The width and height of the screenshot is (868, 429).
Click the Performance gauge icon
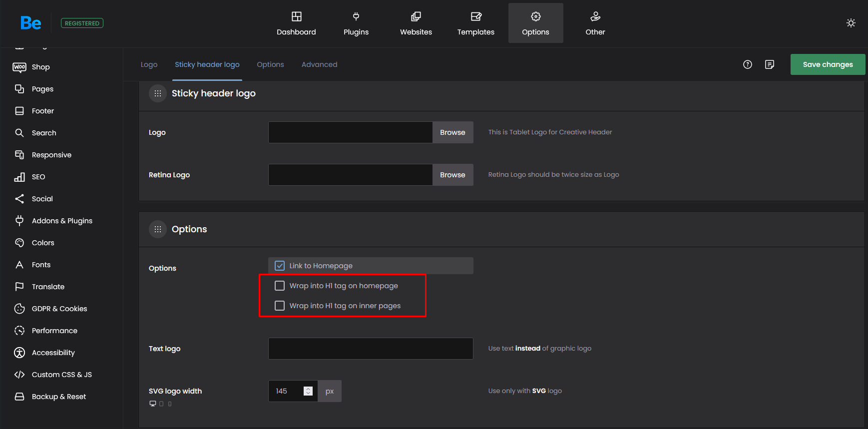pos(19,331)
